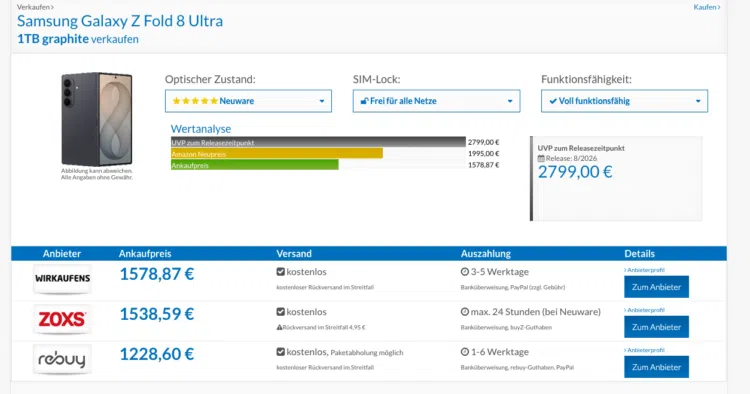Screen dimensions: 750x394
Task: Sort by the Ankaufpreis column header
Action: pyautogui.click(x=145, y=254)
